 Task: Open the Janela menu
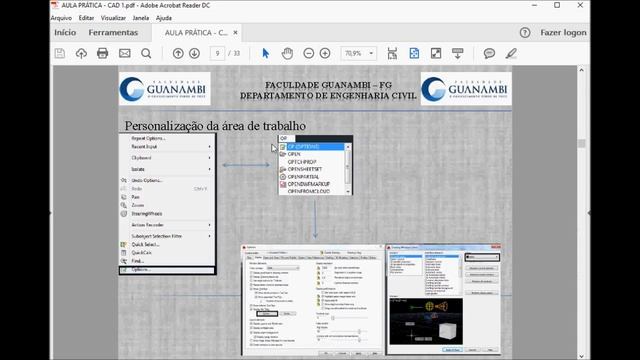pos(140,18)
